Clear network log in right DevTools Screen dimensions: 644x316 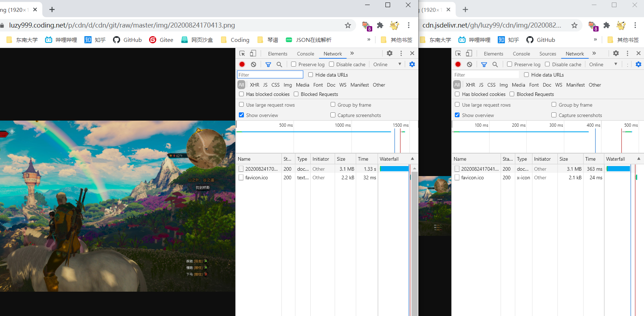(x=470, y=64)
